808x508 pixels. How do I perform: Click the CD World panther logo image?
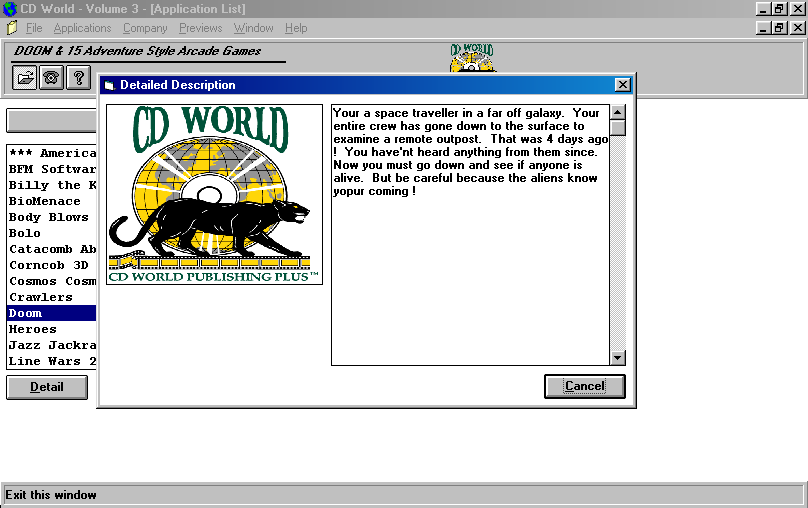pyautogui.click(x=214, y=195)
